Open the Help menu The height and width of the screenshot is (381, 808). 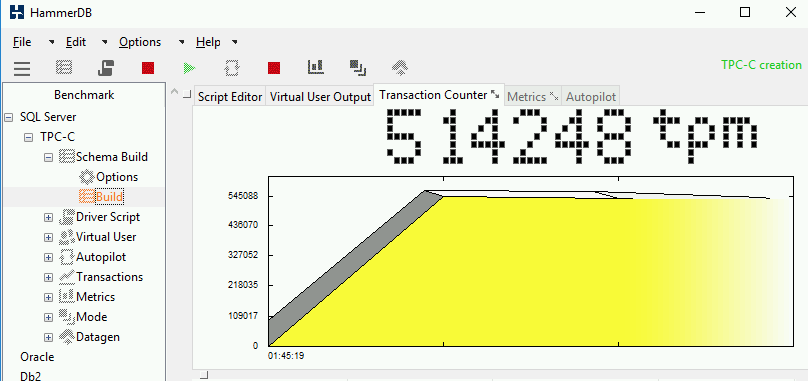coord(208,42)
